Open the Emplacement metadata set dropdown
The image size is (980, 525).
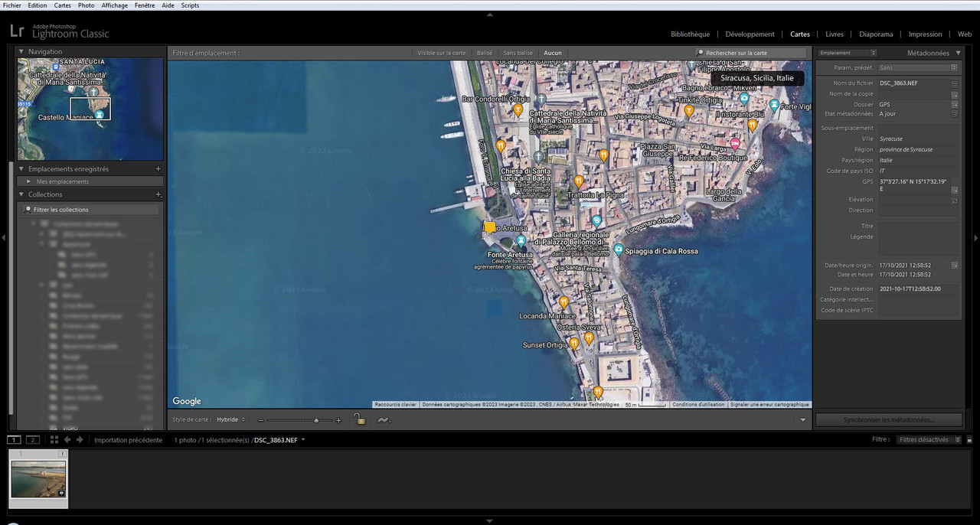(847, 53)
